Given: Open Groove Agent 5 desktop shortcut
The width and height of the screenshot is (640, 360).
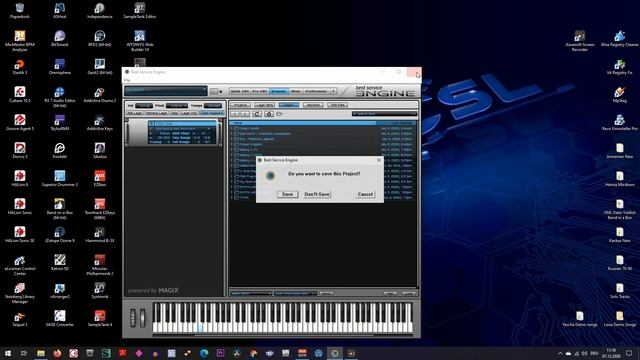Looking at the screenshot, I should [20, 122].
